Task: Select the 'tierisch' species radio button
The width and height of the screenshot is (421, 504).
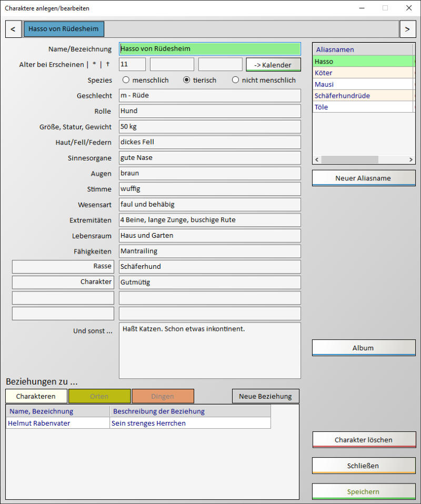Action: pos(186,80)
